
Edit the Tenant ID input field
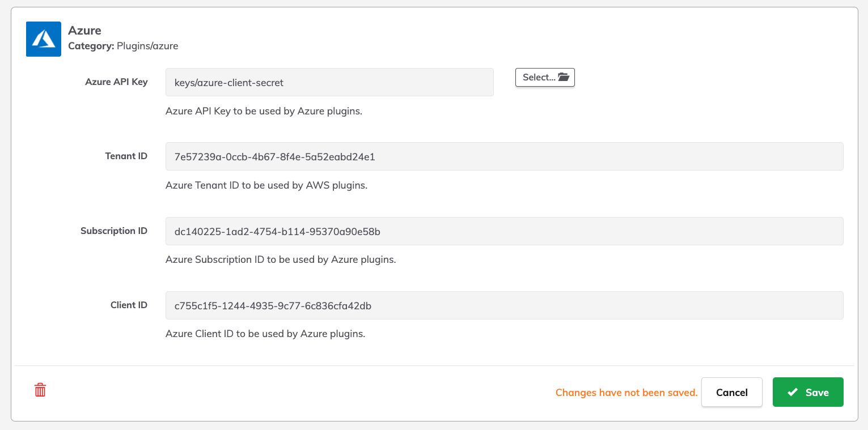pos(504,156)
